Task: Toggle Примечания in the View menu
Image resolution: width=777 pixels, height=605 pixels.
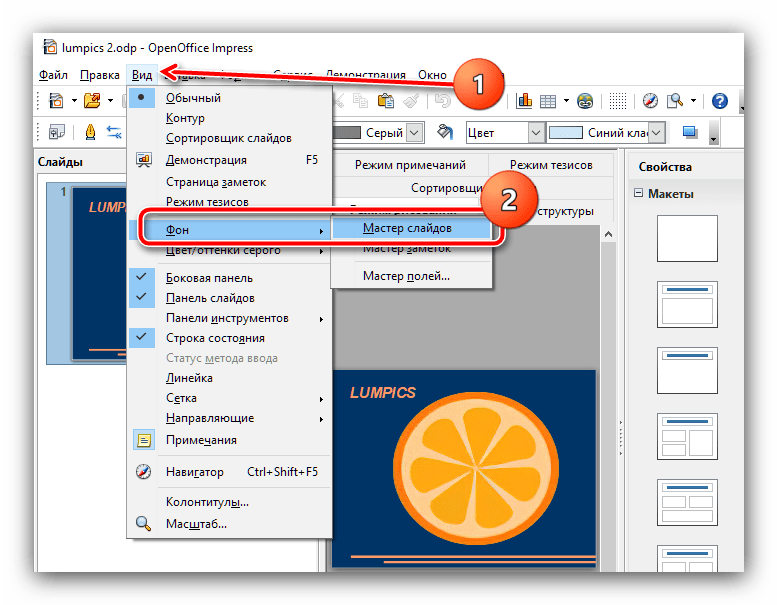Action: tap(229, 440)
